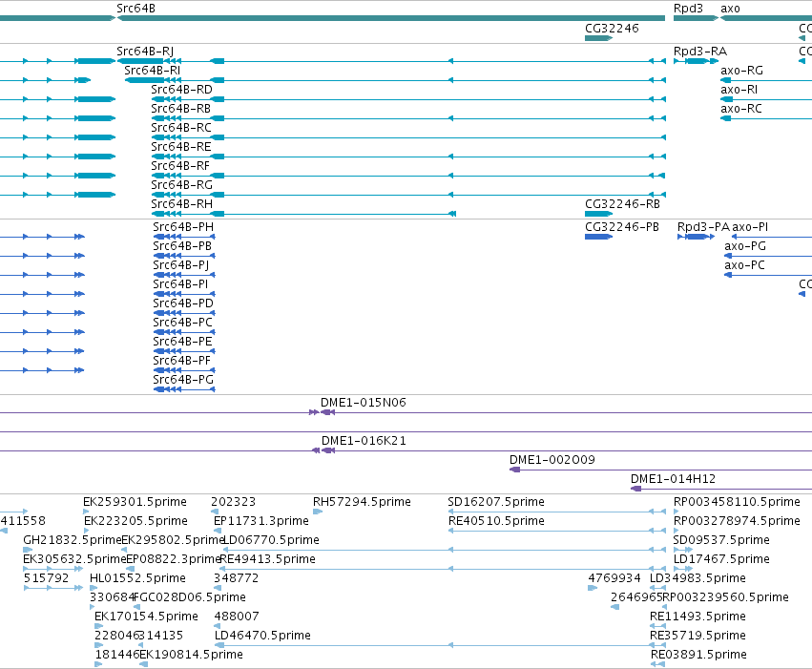Select the RE35719.5prime EST label

(x=697, y=636)
